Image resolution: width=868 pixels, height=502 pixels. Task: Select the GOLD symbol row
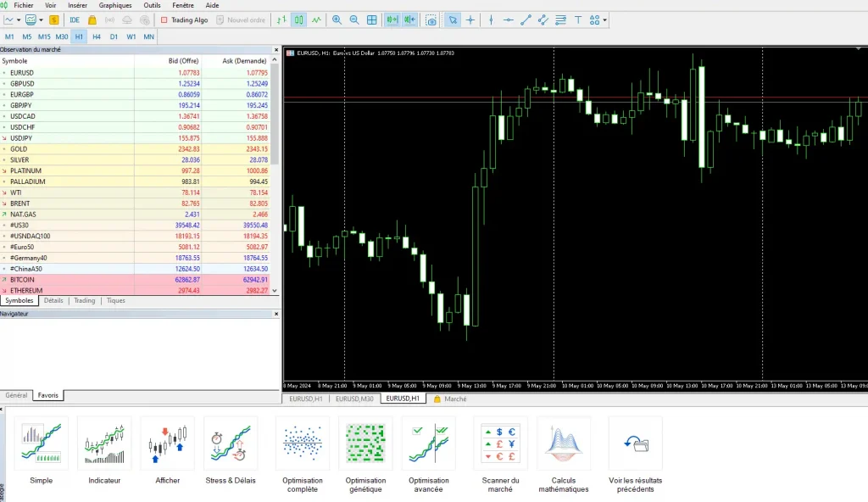tap(136, 148)
